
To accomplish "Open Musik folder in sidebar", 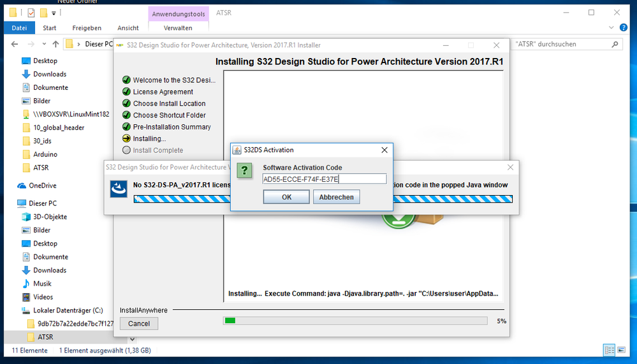I will pyautogui.click(x=42, y=284).
